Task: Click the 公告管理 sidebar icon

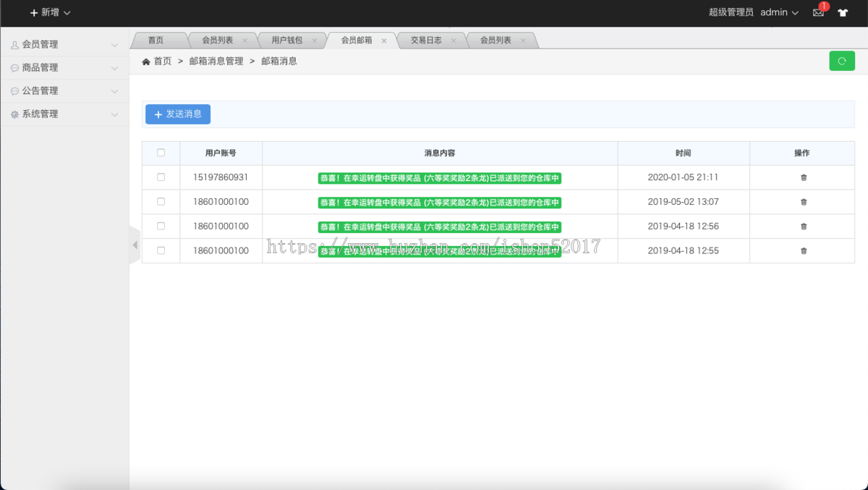Action: pyautogui.click(x=14, y=91)
